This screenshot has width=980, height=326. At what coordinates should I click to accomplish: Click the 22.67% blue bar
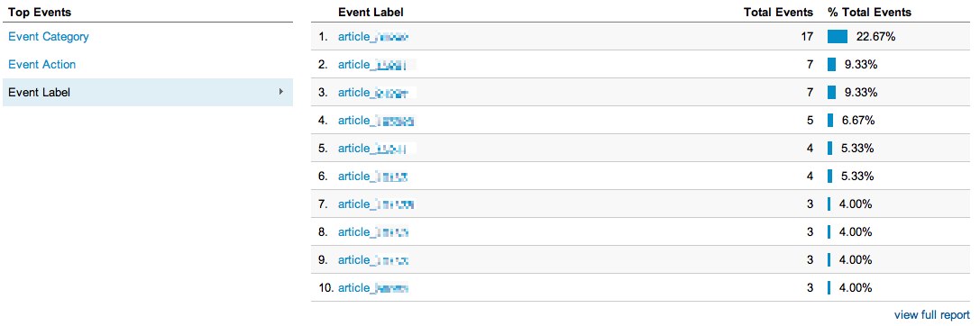[x=837, y=37]
